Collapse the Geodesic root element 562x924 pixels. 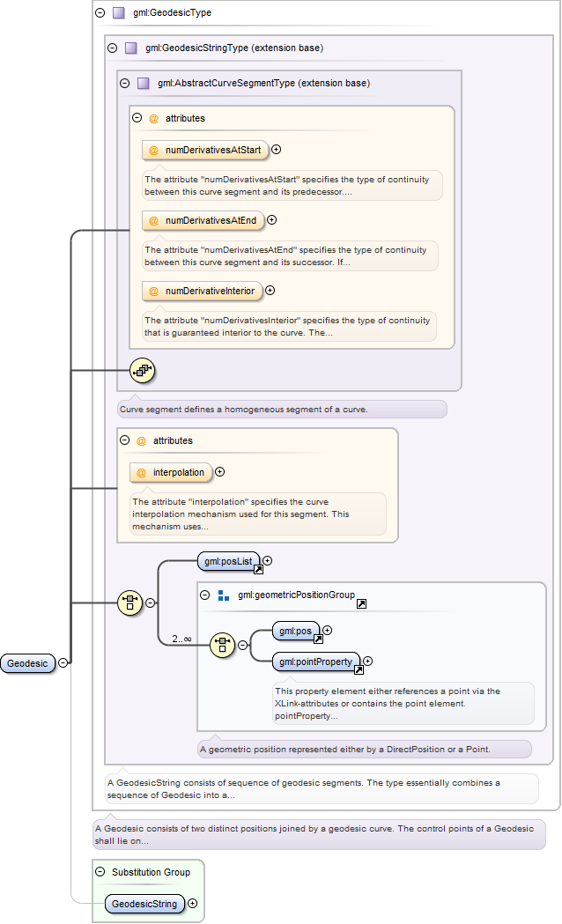pyautogui.click(x=63, y=662)
